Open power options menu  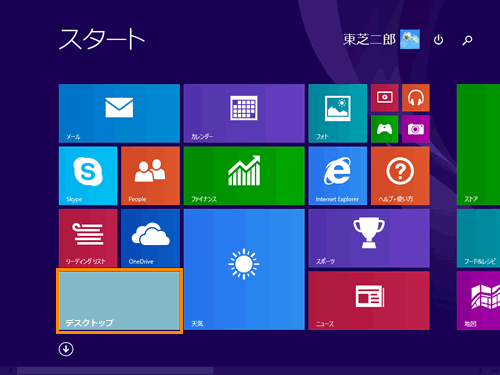coord(438,40)
